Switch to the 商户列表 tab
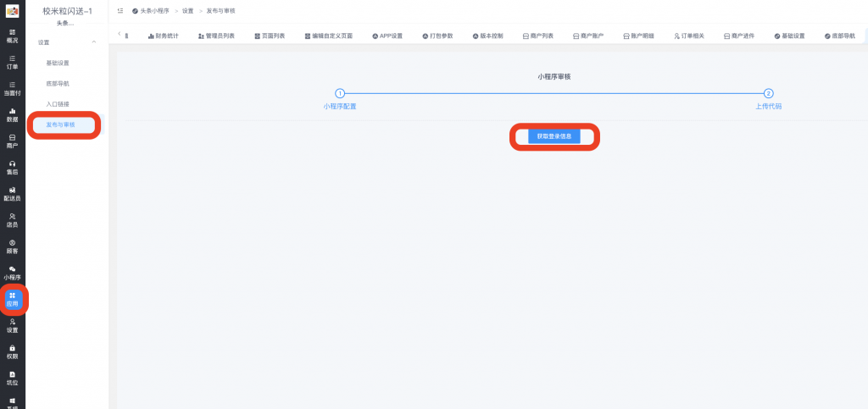The width and height of the screenshot is (868, 409). click(x=538, y=36)
